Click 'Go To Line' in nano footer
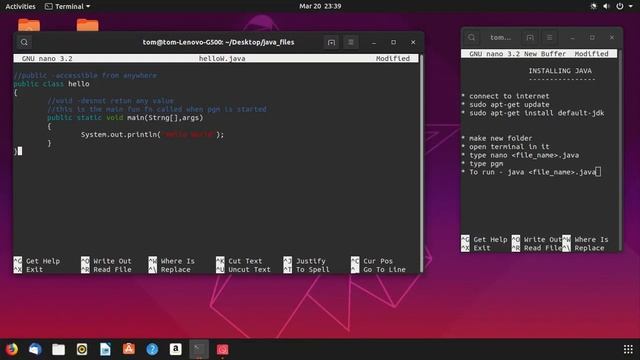Screen dimensions: 640x360 (x=384, y=269)
